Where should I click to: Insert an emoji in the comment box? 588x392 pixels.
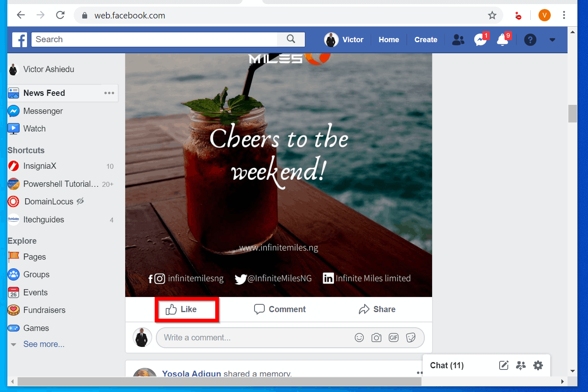[x=359, y=338]
